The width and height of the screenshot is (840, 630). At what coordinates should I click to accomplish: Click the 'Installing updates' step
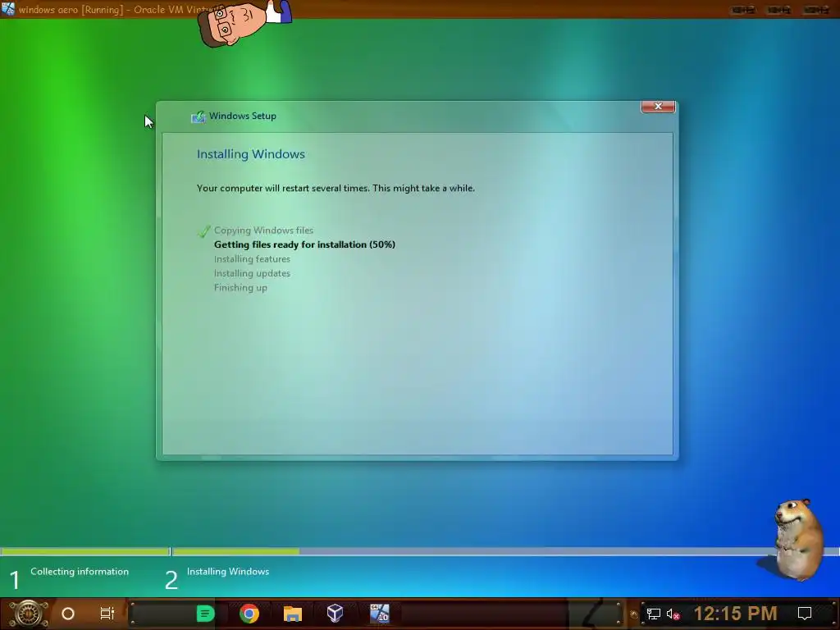coord(252,273)
